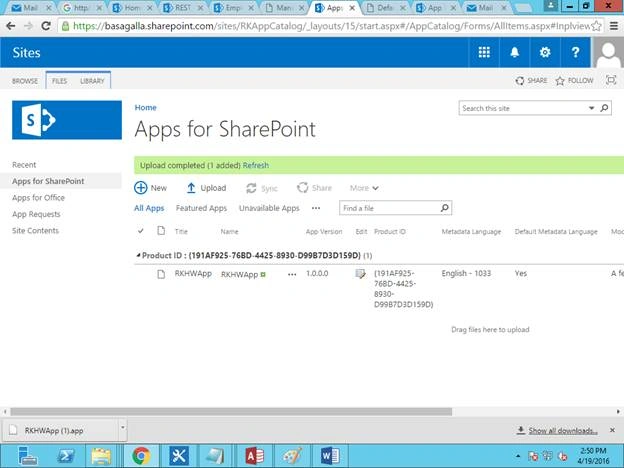Select the Unavailable Apps view
This screenshot has width=624, height=468.
(x=269, y=208)
